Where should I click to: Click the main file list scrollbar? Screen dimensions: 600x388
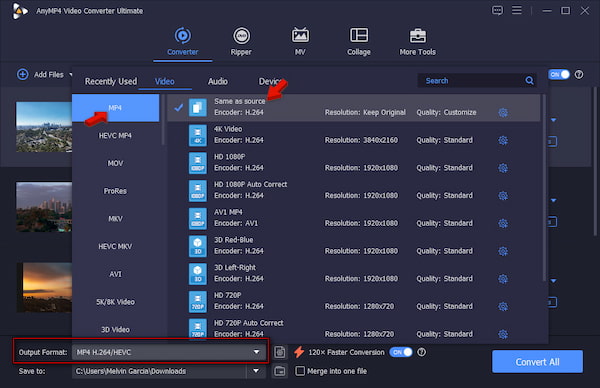(595, 161)
